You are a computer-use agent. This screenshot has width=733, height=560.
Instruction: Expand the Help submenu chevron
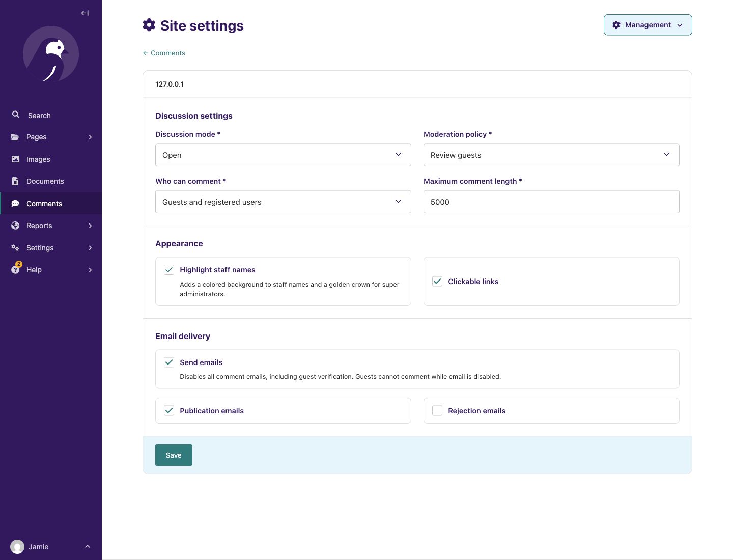90,270
